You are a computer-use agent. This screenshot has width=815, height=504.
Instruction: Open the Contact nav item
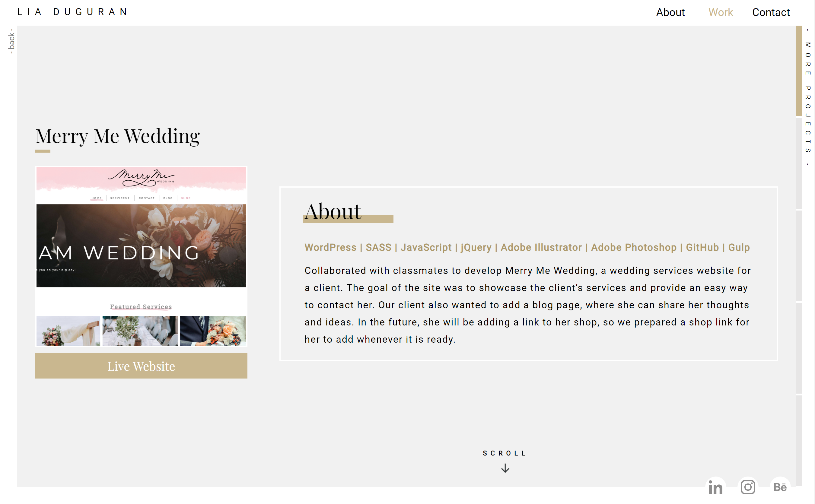(x=771, y=12)
